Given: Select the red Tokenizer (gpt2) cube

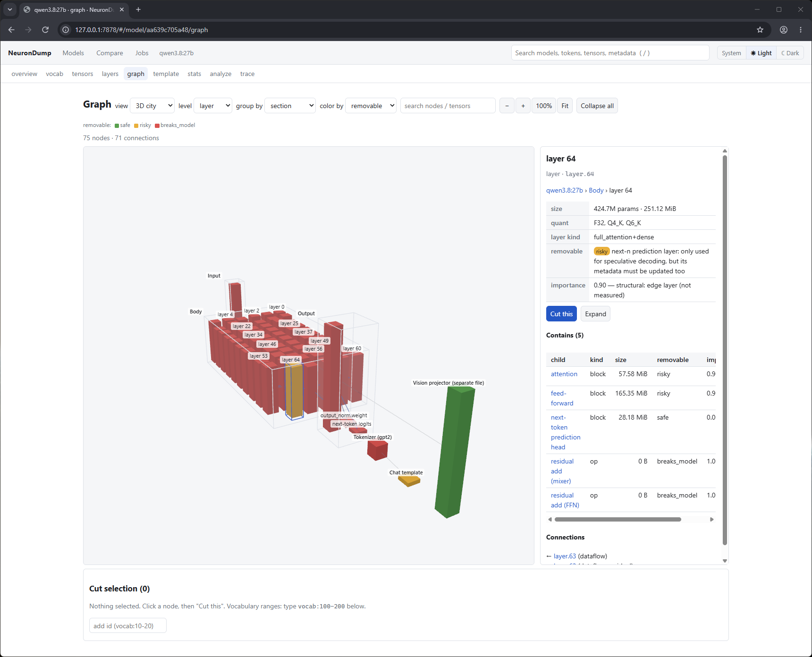Looking at the screenshot, I should pos(378,450).
